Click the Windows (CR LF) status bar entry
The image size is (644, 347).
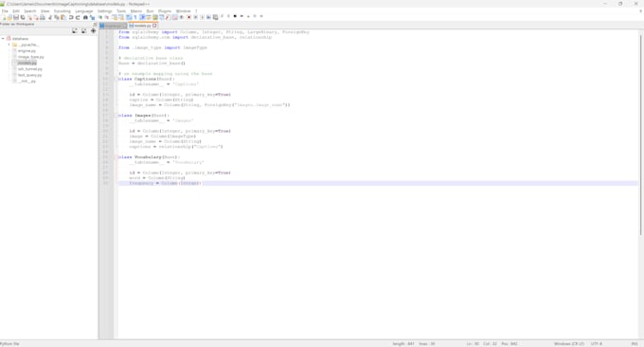(569, 344)
